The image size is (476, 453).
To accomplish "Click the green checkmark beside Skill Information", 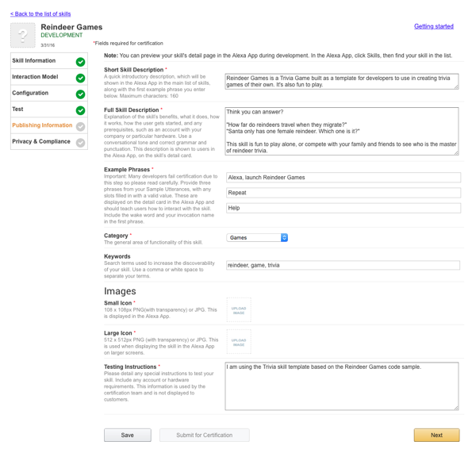I will click(80, 62).
